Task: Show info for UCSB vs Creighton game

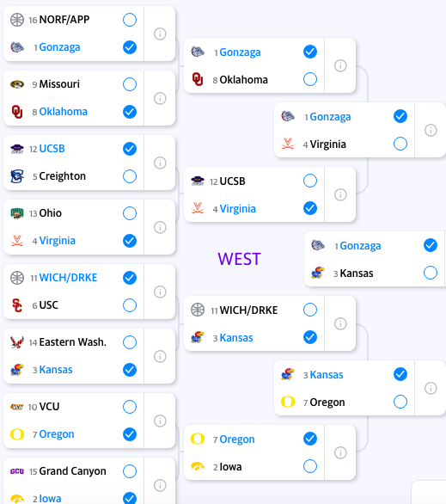Action: click(x=160, y=163)
